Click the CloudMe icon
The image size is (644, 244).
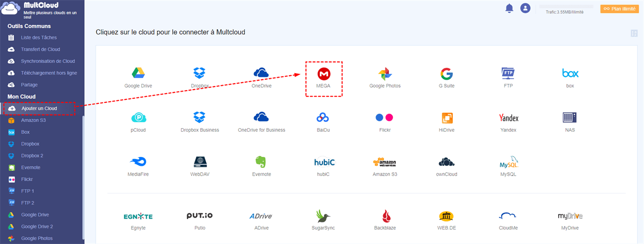click(508, 216)
